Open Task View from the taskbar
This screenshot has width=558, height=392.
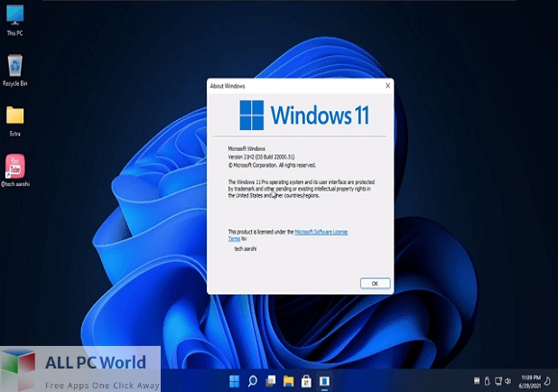coord(271,381)
